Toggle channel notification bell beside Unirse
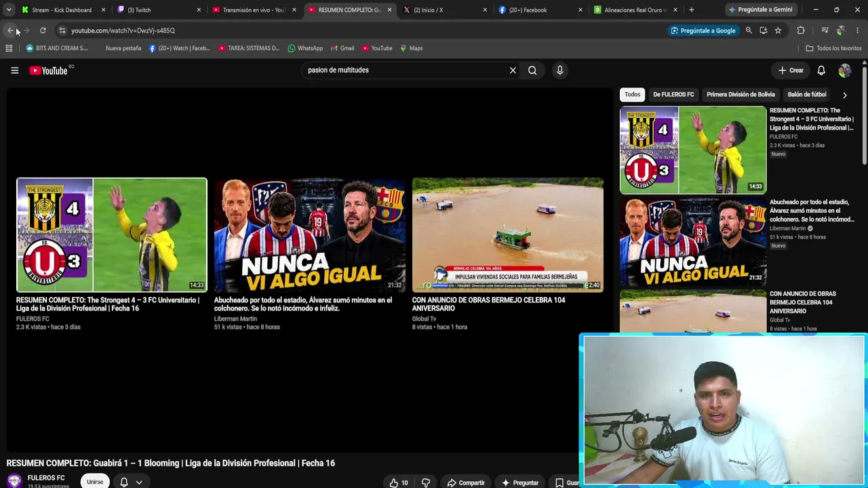 124,482
